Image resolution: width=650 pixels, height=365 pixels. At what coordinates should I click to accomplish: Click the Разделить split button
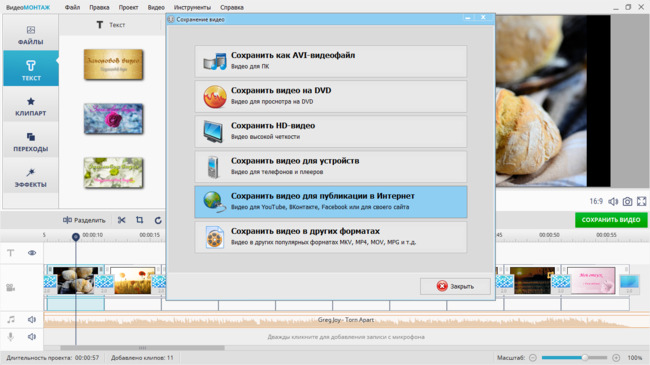click(x=84, y=220)
